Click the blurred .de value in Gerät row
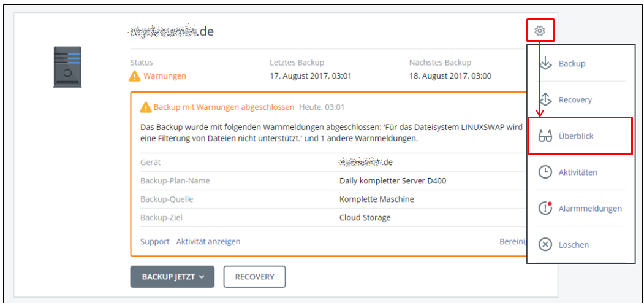The height and width of the screenshot is (305, 644). [x=365, y=163]
